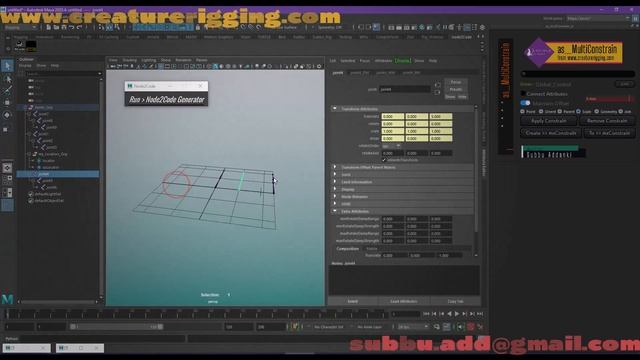Open the Attributes menu in Attribute Editor
This screenshot has width=640, height=360.
[383, 61]
